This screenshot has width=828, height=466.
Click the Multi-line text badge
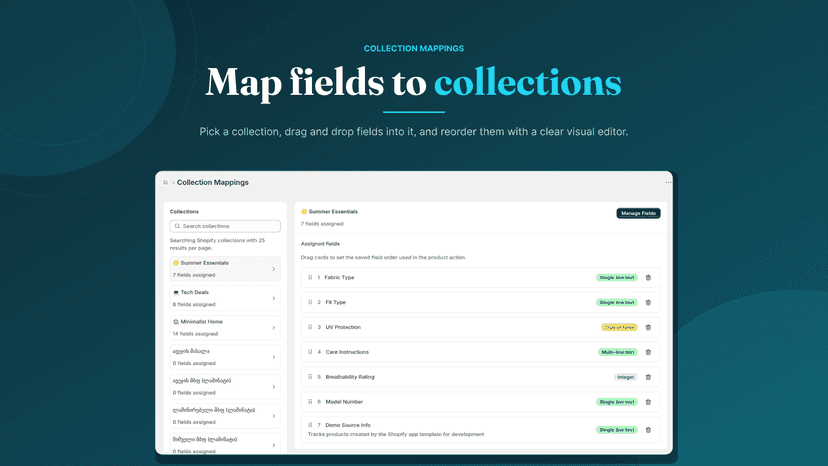pyautogui.click(x=617, y=352)
